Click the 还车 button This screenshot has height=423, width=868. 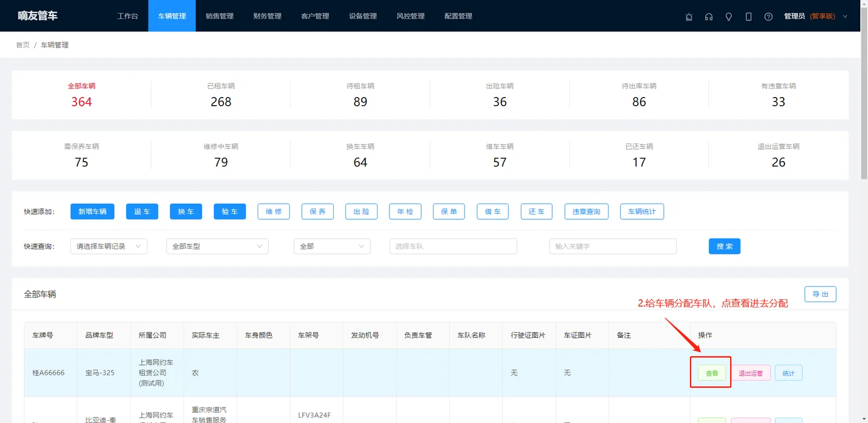(537, 211)
